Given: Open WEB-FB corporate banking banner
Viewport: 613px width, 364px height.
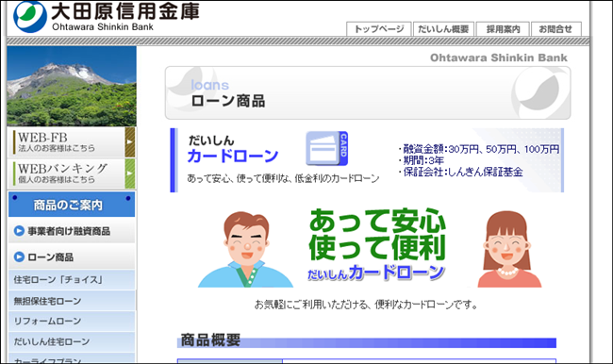Looking at the screenshot, I should pos(71,142).
